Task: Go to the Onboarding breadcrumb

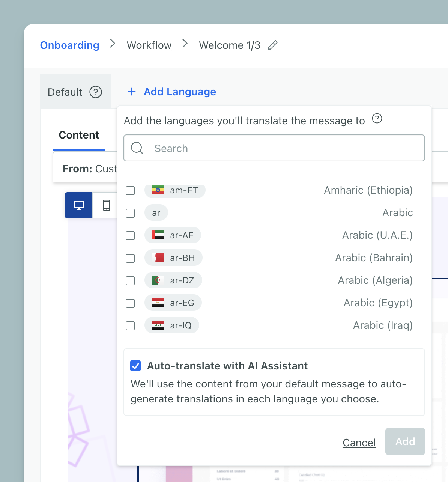Action: tap(70, 45)
